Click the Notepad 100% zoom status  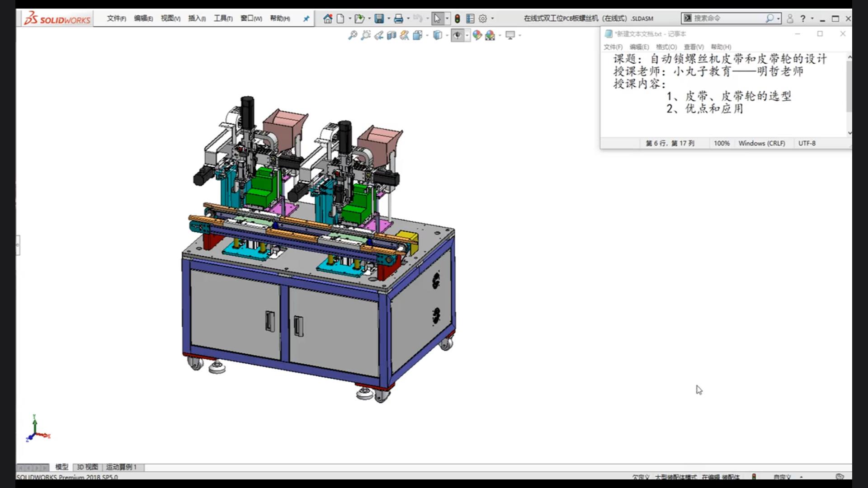click(x=722, y=143)
